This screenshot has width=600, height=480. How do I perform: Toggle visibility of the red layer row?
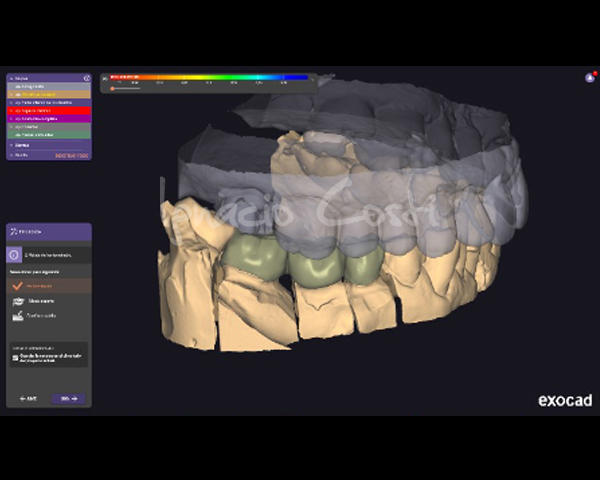click(12, 110)
